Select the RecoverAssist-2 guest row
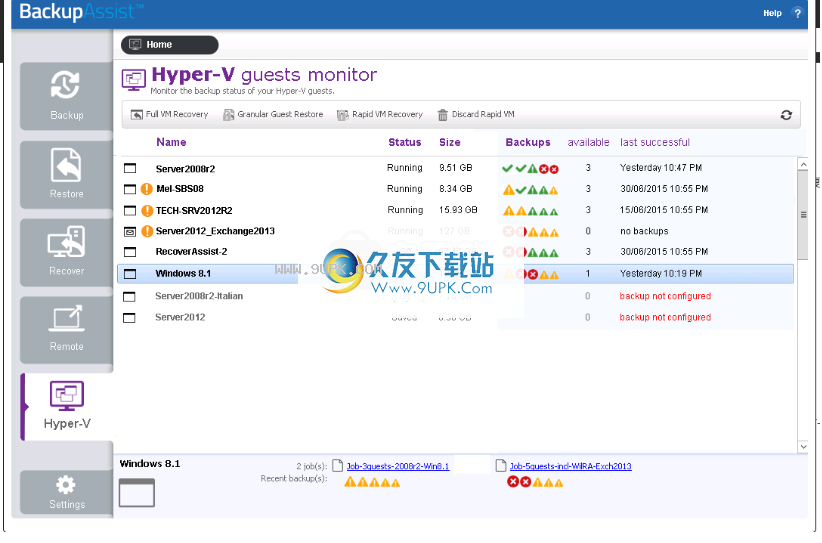 pyautogui.click(x=456, y=252)
